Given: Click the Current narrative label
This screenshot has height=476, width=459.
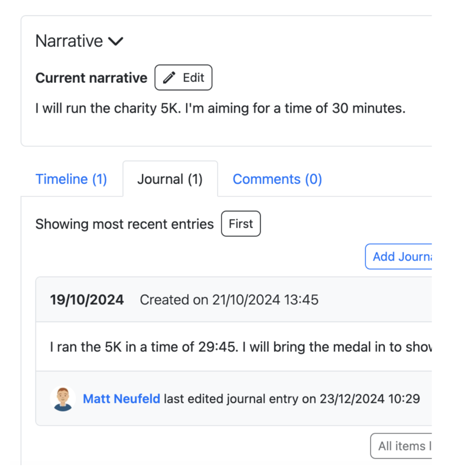Looking at the screenshot, I should tap(91, 78).
